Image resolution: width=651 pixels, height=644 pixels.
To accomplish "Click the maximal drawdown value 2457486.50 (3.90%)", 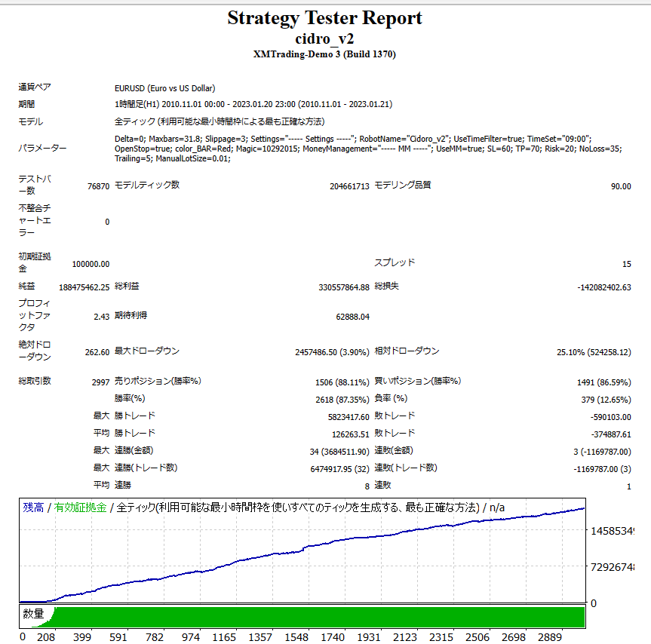I will pos(332,352).
